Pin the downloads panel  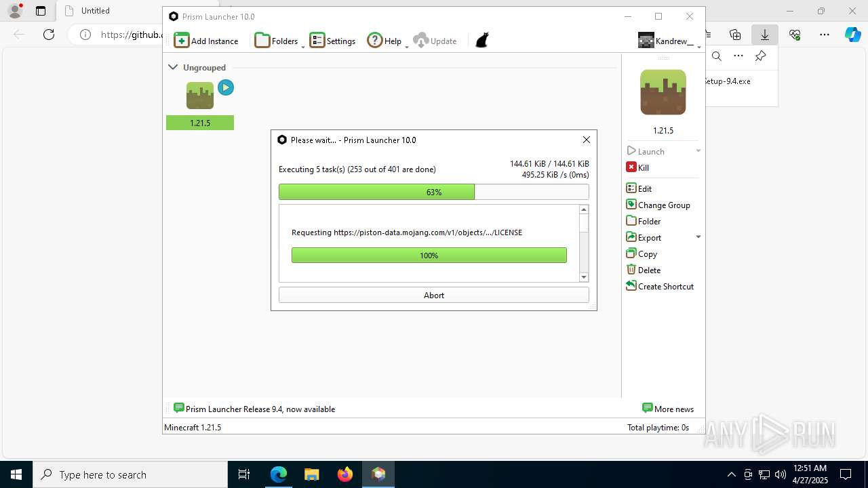(x=760, y=56)
